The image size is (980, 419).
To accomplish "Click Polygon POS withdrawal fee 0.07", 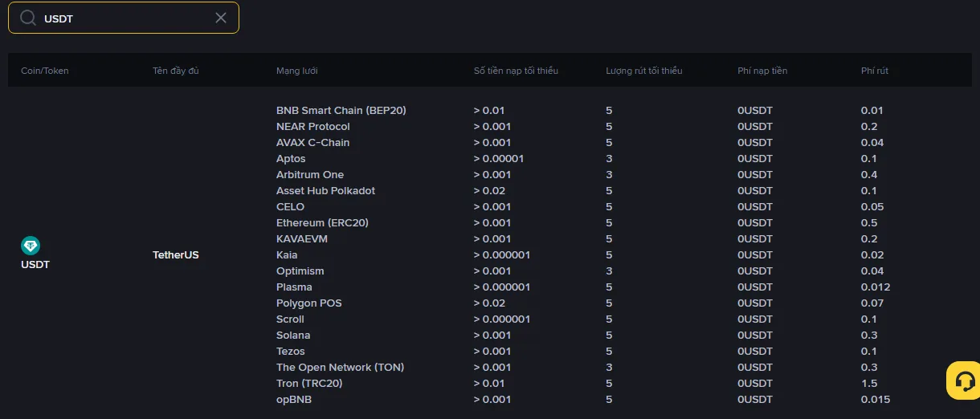I will (x=872, y=303).
